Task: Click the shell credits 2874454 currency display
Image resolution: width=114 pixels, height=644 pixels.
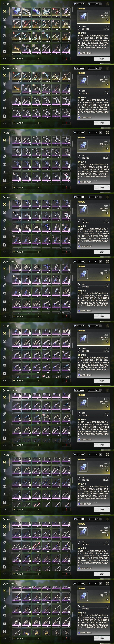Action: [x=79, y=4]
